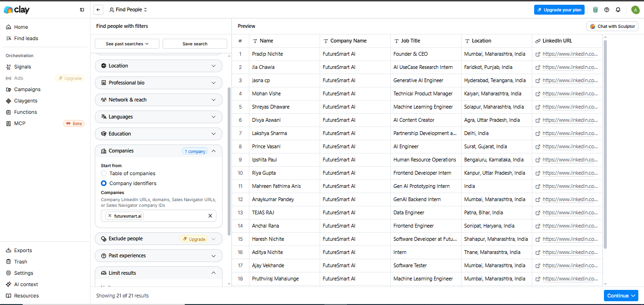Click the Location column header
Viewport: 644px width, 305px height.
click(496, 41)
